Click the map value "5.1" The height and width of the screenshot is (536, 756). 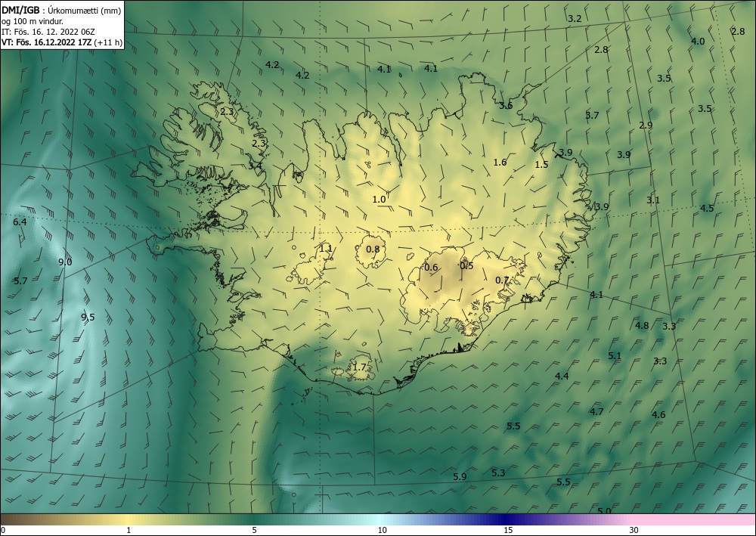pos(615,356)
